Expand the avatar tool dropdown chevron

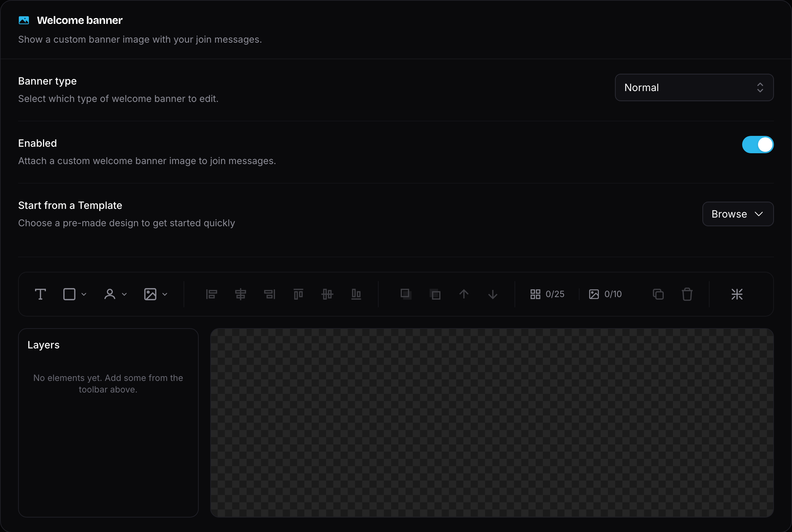(124, 295)
